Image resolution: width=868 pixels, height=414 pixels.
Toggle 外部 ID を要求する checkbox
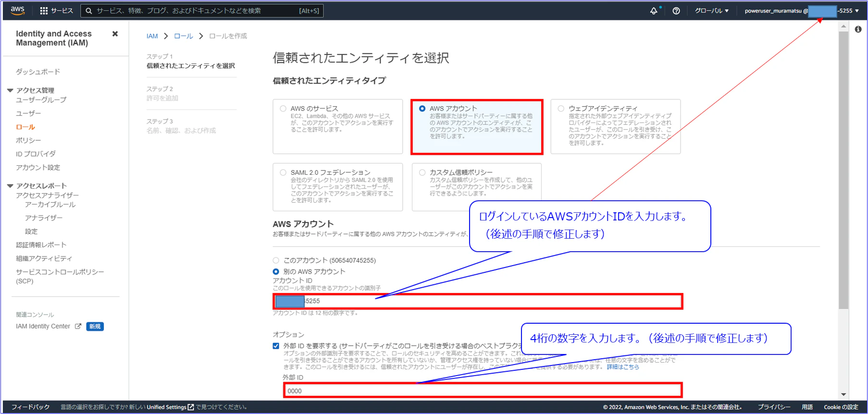(x=276, y=346)
